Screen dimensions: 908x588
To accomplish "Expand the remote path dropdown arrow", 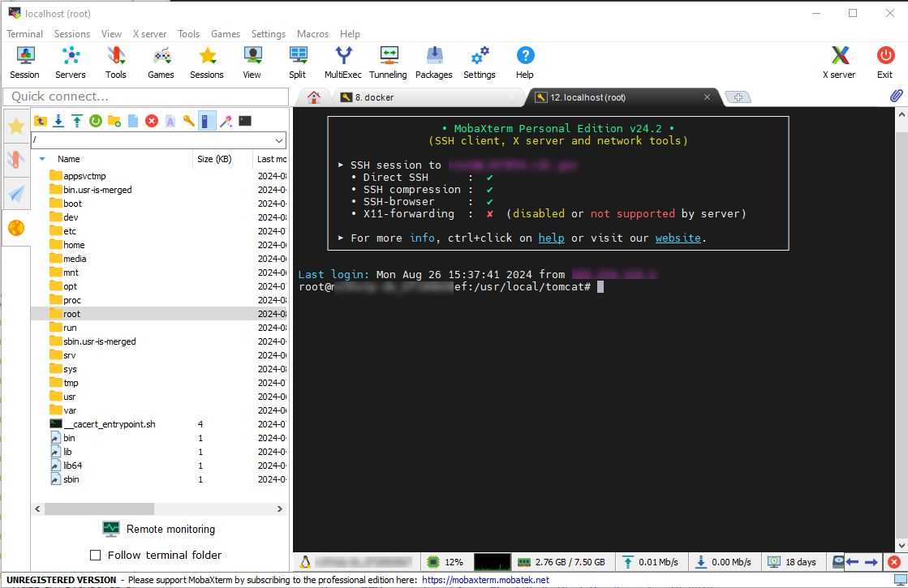I will [x=279, y=140].
